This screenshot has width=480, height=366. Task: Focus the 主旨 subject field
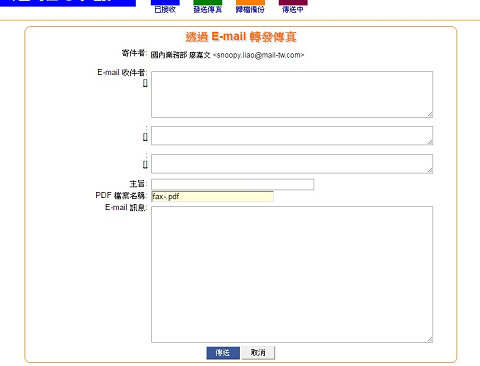[x=233, y=184]
